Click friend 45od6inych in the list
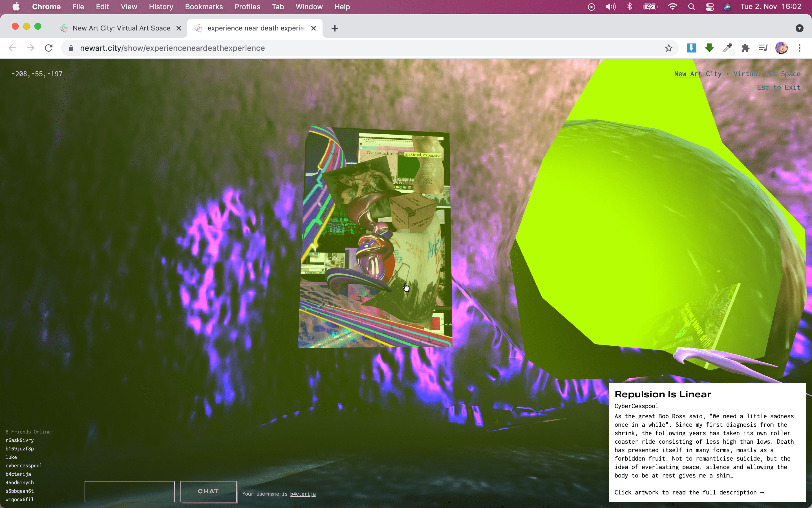The image size is (812, 508). pyautogui.click(x=19, y=483)
